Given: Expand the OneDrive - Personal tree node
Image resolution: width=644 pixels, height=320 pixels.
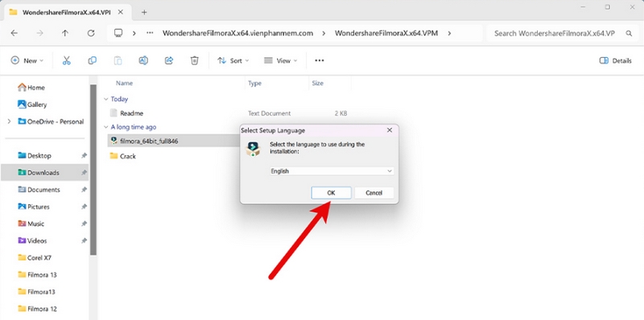Looking at the screenshot, I should (x=9, y=121).
